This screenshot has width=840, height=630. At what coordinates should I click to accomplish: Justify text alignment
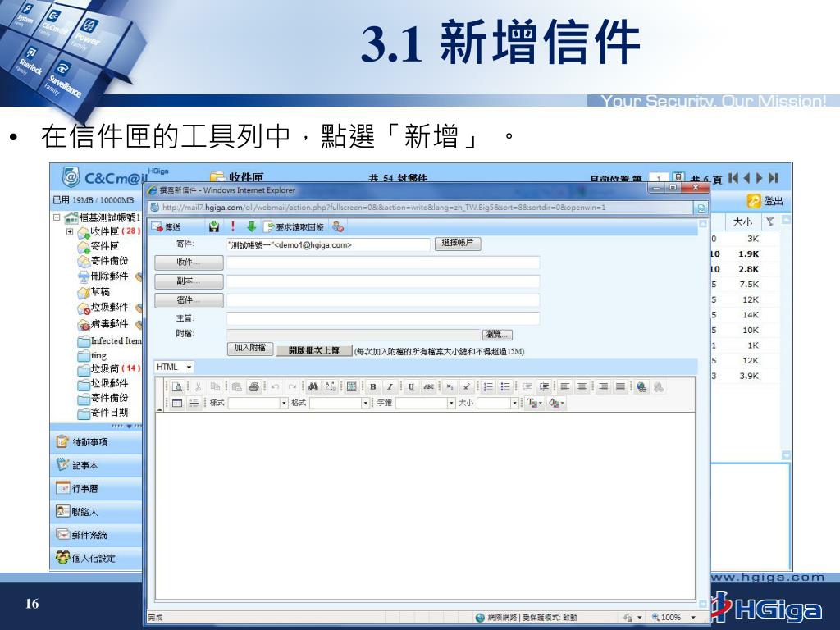[x=620, y=387]
